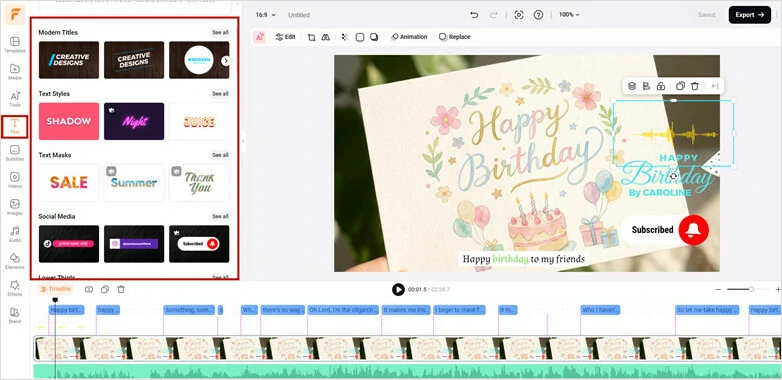Click See all next to Social Media
This screenshot has height=380, width=782.
tap(220, 216)
